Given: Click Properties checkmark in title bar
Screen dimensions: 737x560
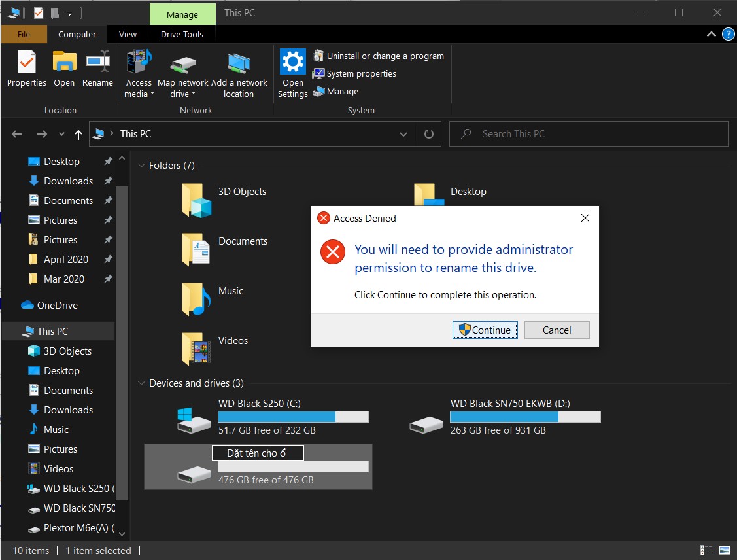Looking at the screenshot, I should (x=39, y=13).
